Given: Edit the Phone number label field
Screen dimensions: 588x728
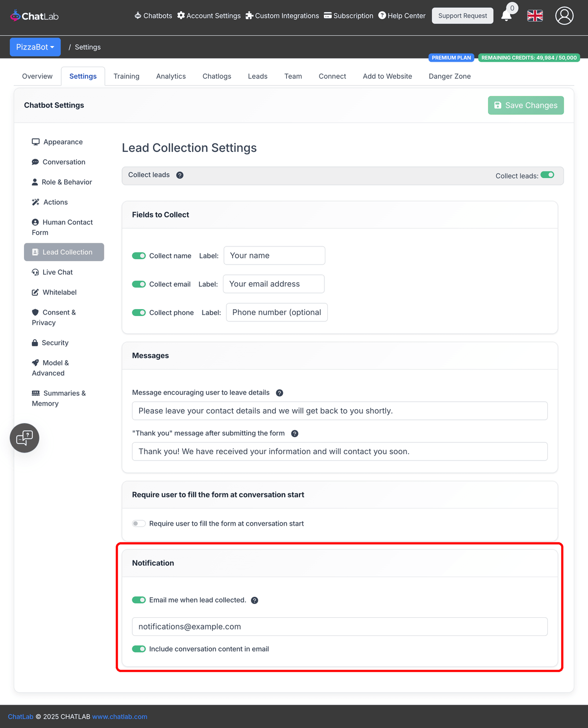Looking at the screenshot, I should [x=277, y=313].
